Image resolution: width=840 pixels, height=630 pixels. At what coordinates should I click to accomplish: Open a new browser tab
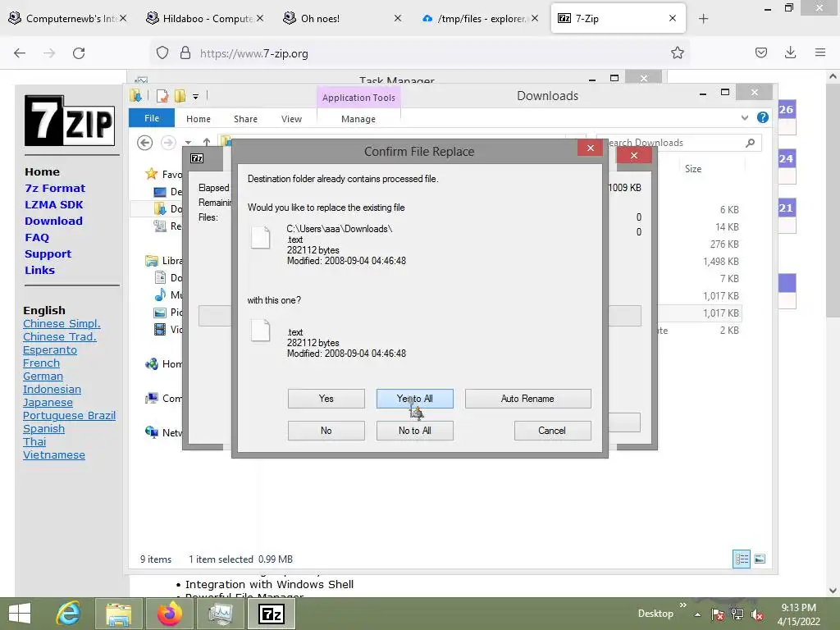pos(703,19)
